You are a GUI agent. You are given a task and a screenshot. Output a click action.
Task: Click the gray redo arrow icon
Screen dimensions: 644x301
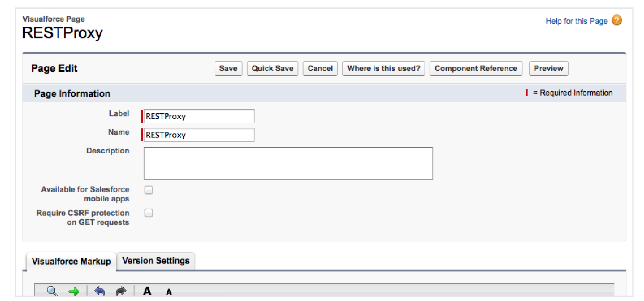(121, 291)
